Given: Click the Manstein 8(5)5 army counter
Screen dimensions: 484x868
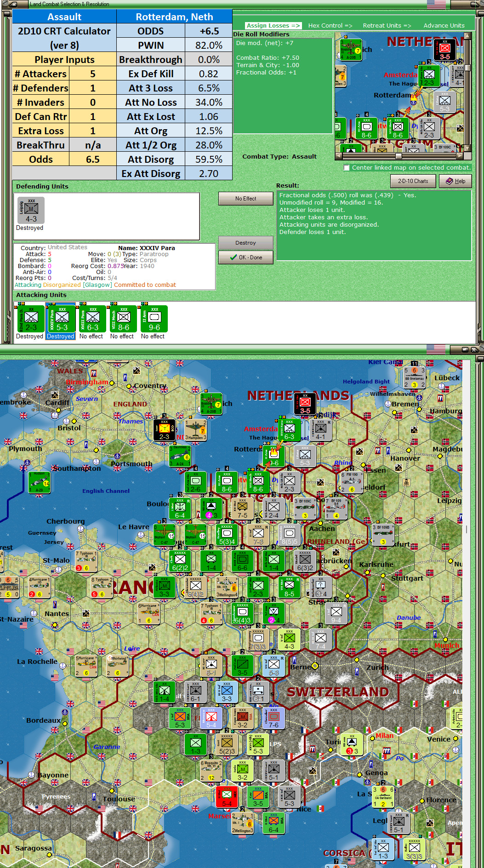Looking at the screenshot, I should click(290, 535).
